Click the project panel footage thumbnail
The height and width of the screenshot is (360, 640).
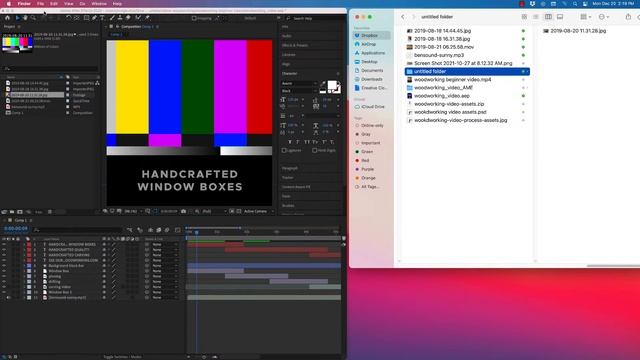click(x=17, y=43)
